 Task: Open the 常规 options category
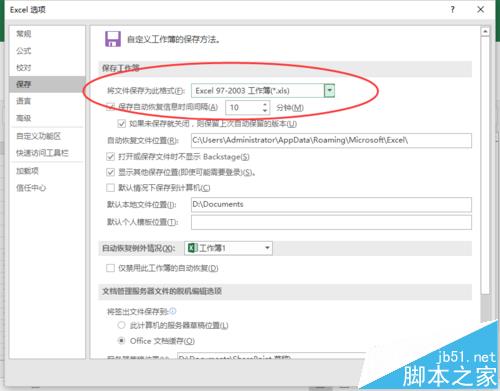(x=24, y=34)
